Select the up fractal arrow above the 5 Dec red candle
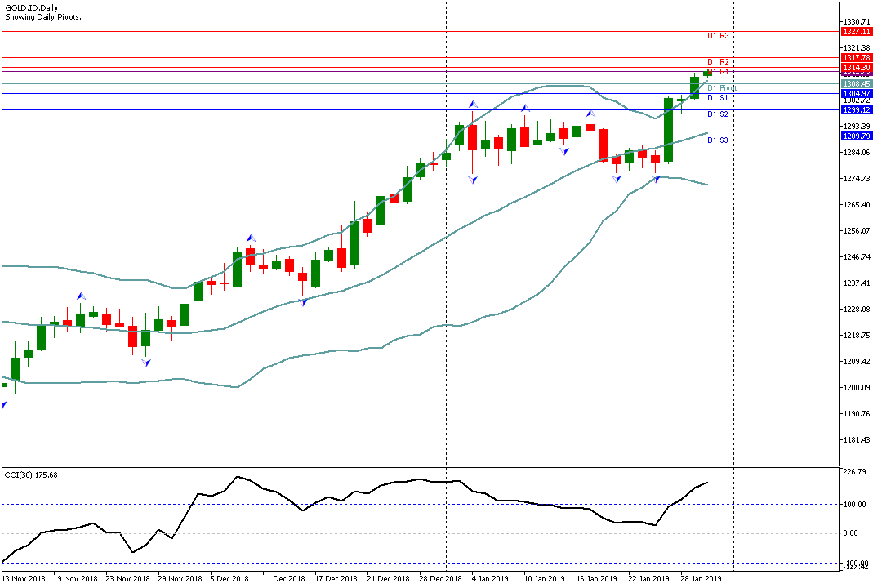Viewport: 882px width, 588px height. [251, 238]
